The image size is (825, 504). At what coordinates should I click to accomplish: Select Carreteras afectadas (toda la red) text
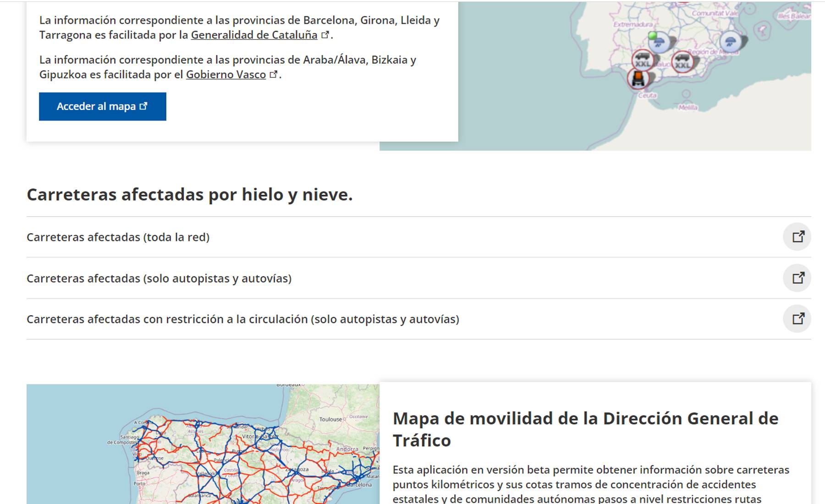click(x=118, y=237)
